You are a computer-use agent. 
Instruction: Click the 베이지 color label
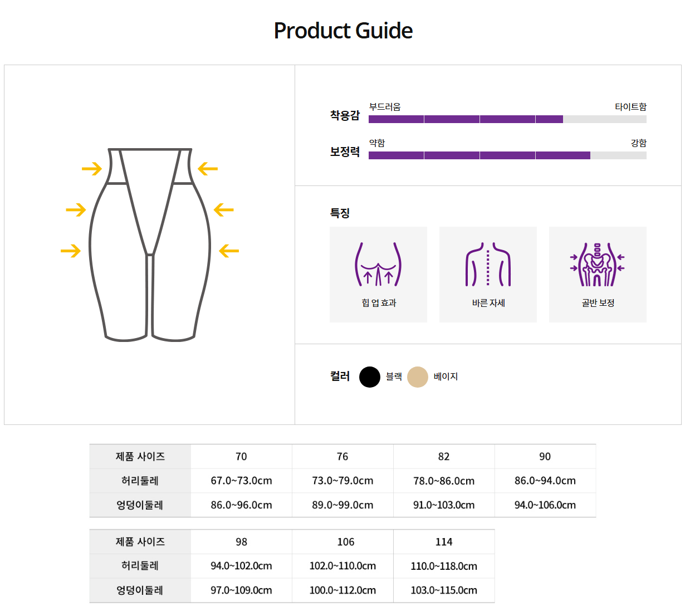point(446,377)
